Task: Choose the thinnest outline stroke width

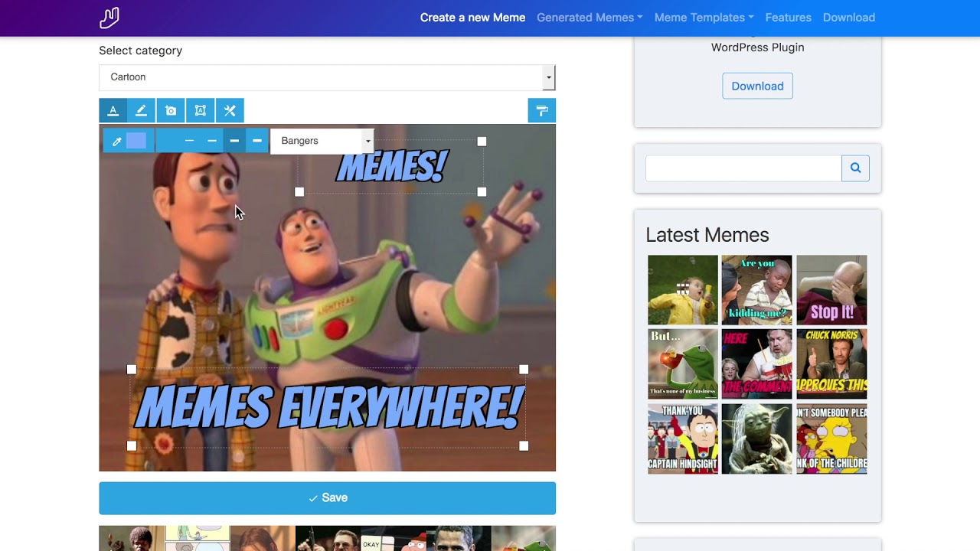Action: [x=189, y=141]
